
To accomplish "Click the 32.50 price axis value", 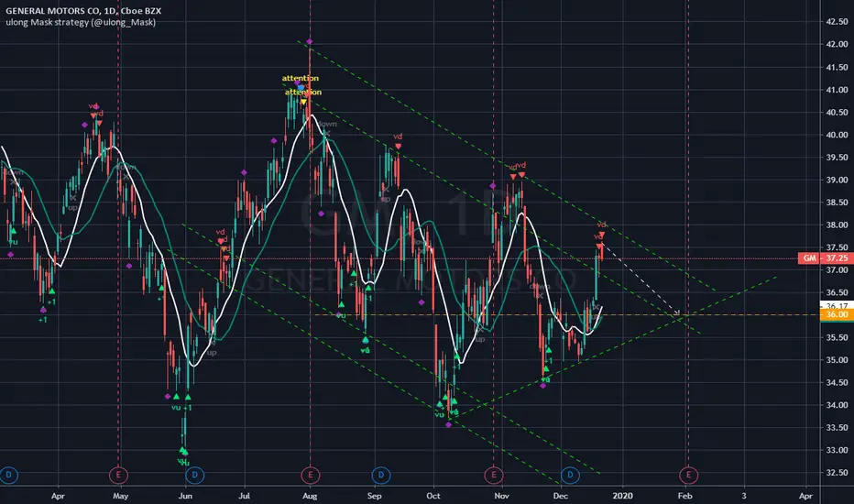I will point(838,473).
